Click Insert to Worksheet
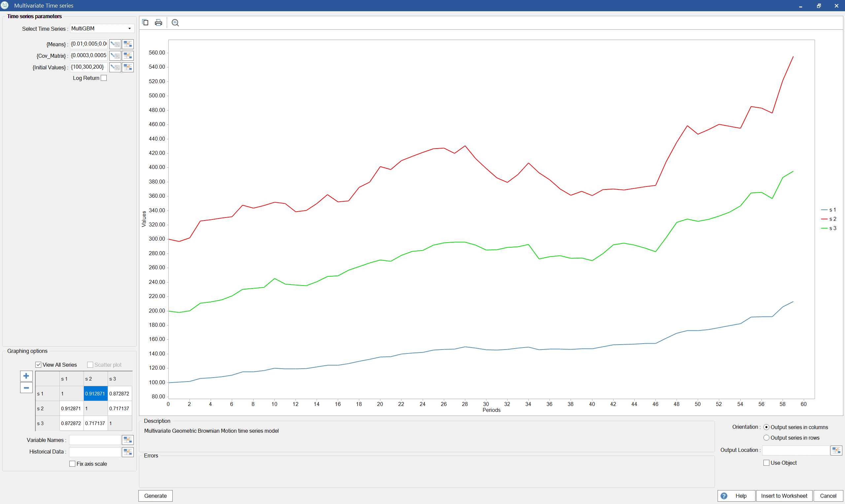 click(784, 496)
